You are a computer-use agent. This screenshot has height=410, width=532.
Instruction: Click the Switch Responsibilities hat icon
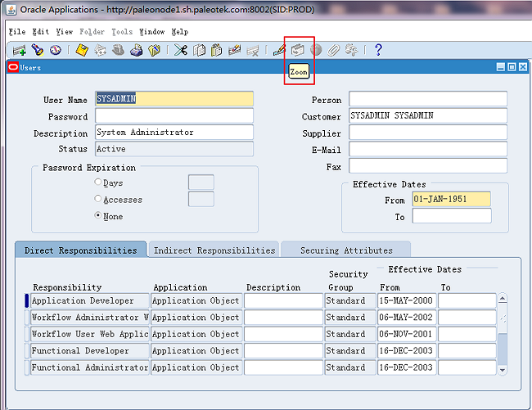(x=118, y=50)
